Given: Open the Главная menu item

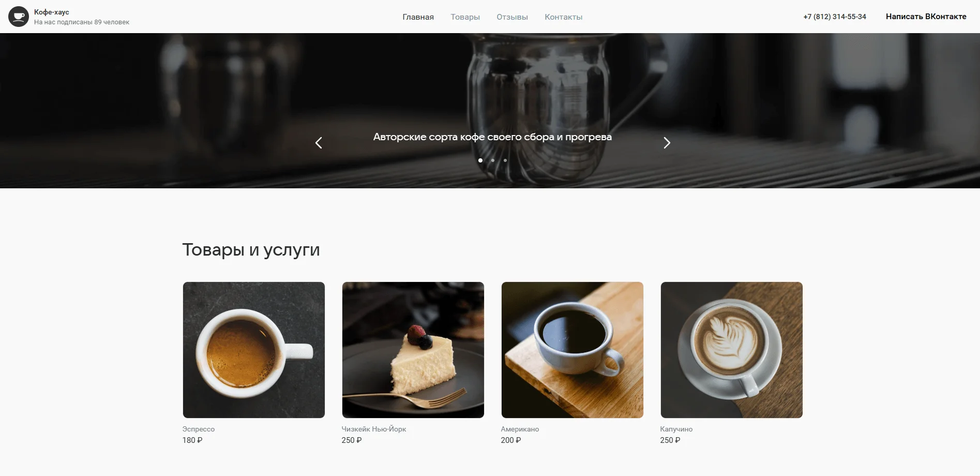Looking at the screenshot, I should coord(418,17).
